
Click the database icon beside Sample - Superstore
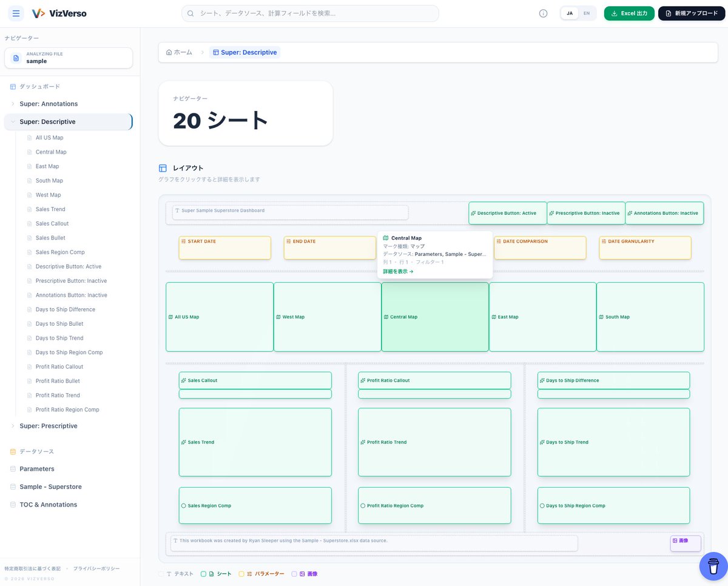pos(13,487)
